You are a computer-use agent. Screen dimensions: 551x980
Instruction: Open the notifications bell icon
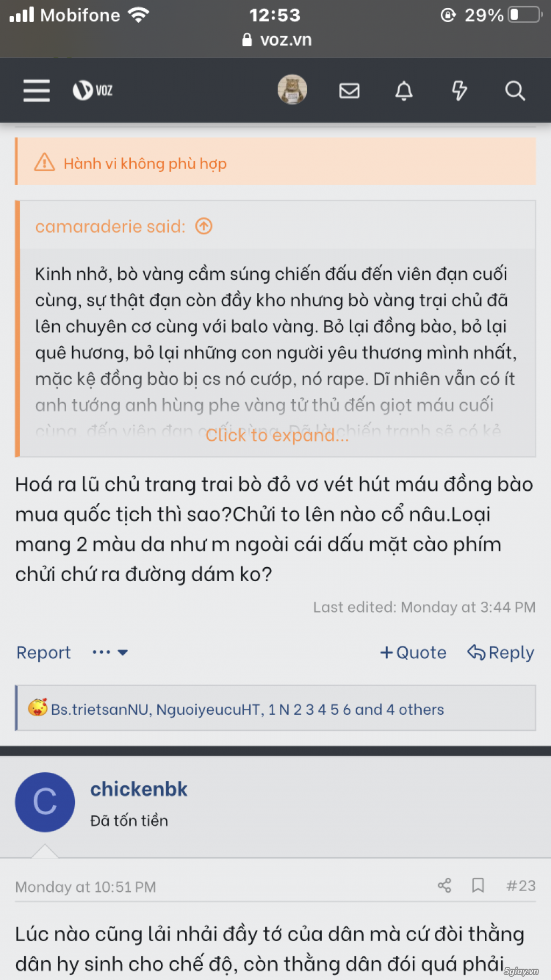tap(404, 90)
